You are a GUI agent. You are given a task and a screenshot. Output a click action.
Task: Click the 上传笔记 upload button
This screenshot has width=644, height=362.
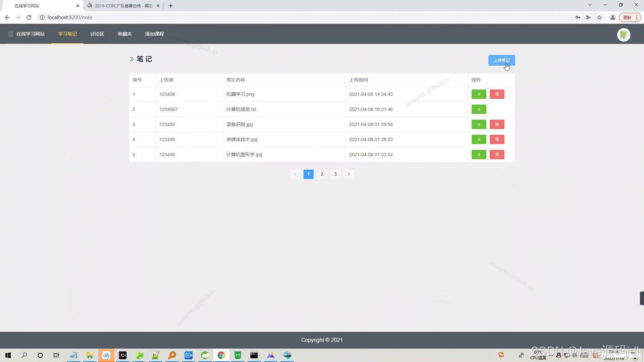click(x=502, y=60)
